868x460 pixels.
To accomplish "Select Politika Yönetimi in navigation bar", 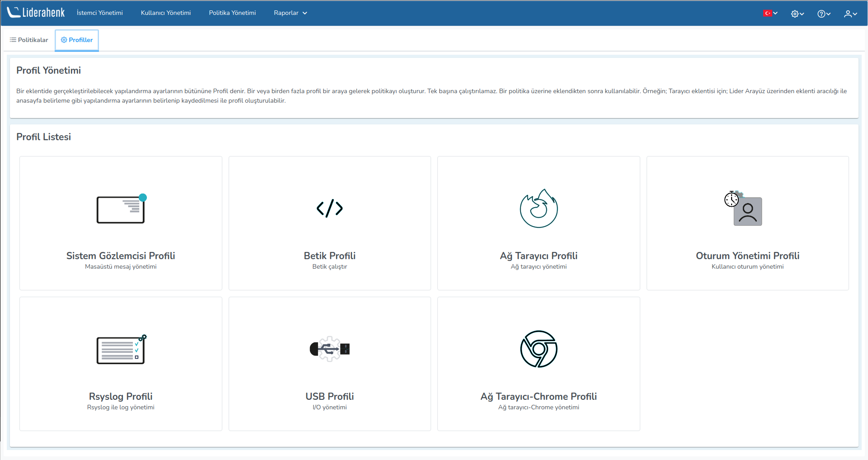I will [x=232, y=13].
